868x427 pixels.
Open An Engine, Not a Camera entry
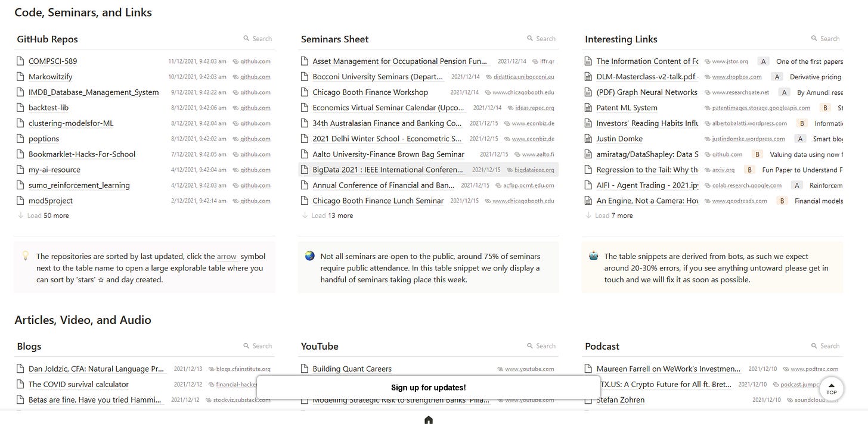(647, 201)
